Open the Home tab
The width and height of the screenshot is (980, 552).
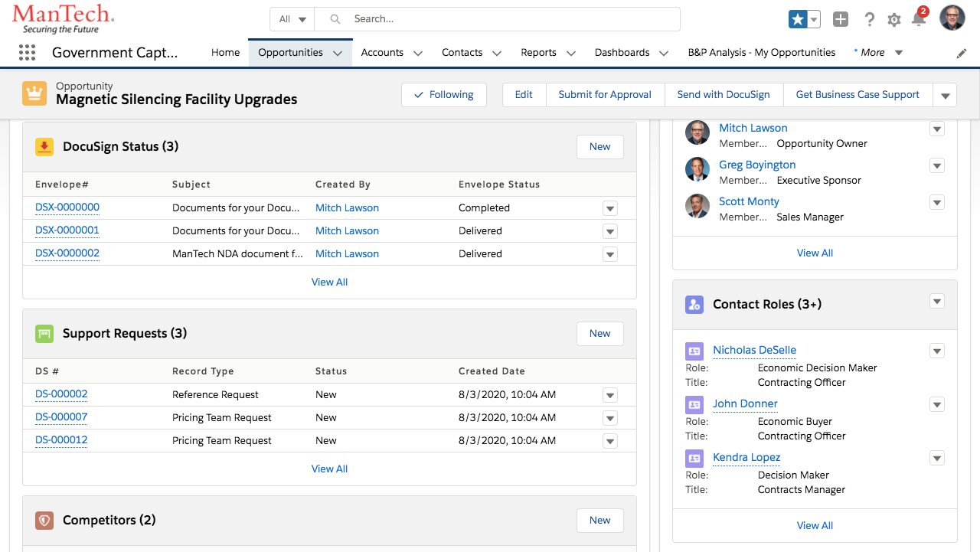[x=225, y=53]
